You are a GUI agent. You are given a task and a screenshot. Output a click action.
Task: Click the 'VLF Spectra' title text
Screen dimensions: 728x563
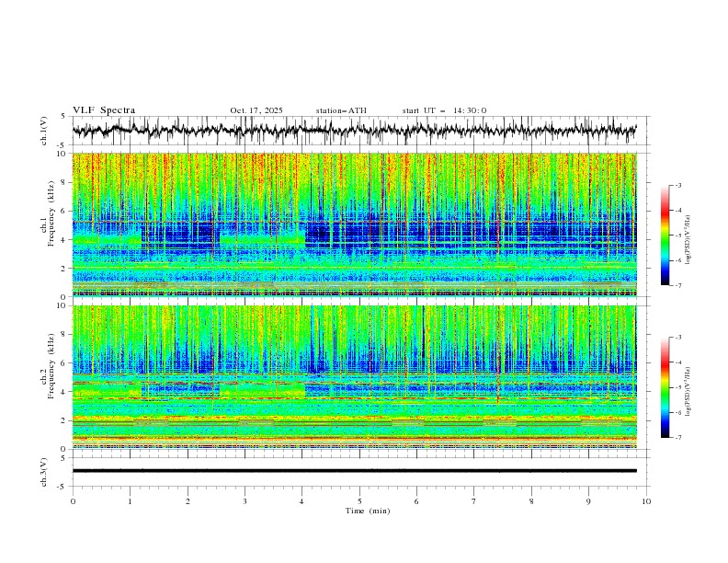coord(104,110)
